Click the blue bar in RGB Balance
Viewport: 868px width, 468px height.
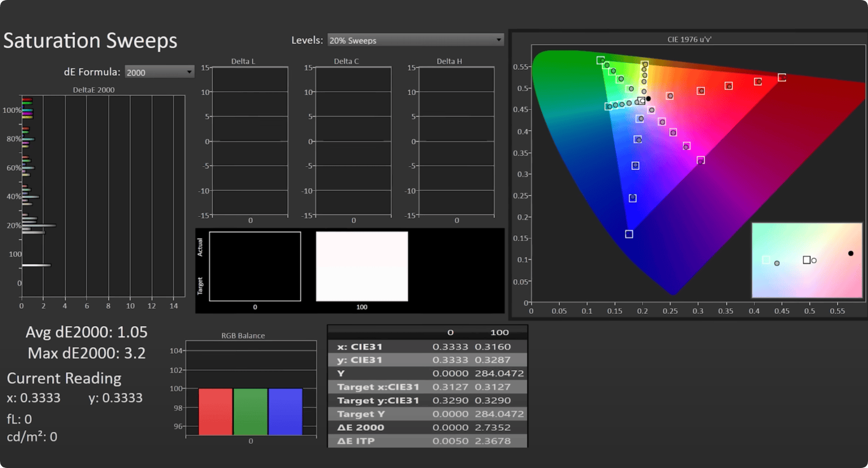285,411
